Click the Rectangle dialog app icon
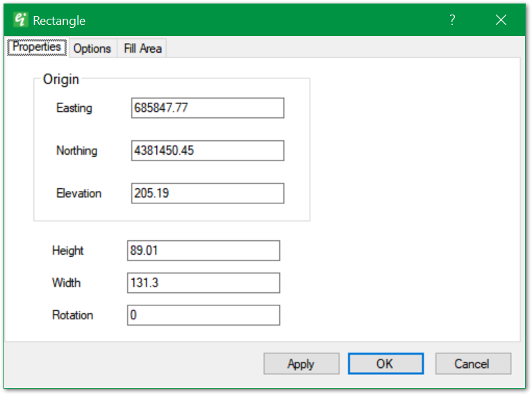Image resolution: width=532 pixels, height=395 pixels. [21, 21]
